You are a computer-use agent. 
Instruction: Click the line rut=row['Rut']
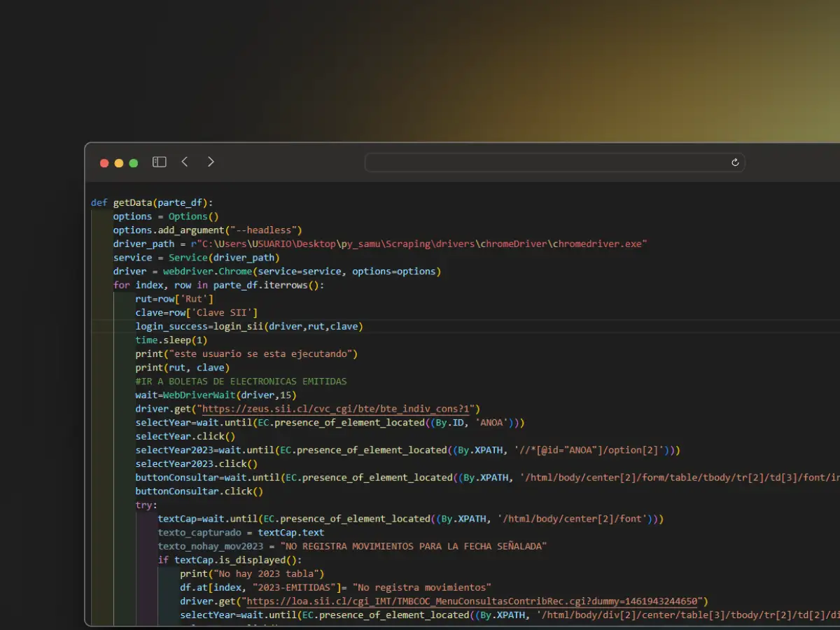click(x=174, y=299)
